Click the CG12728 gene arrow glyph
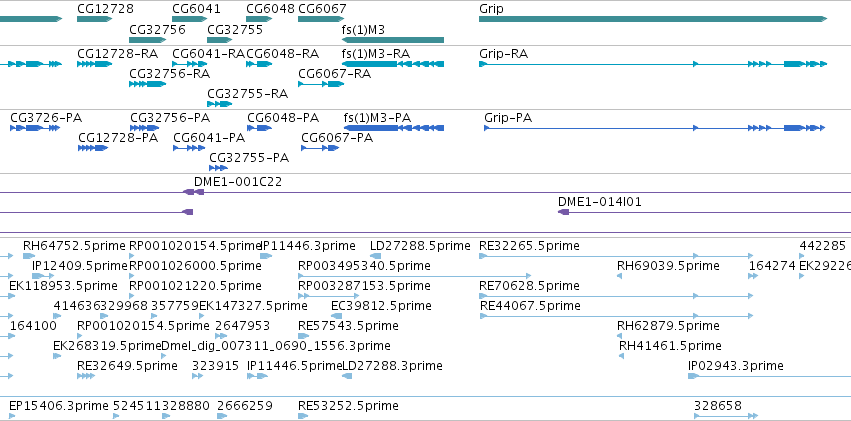Viewport: 851px width, 421px height. tap(94, 19)
